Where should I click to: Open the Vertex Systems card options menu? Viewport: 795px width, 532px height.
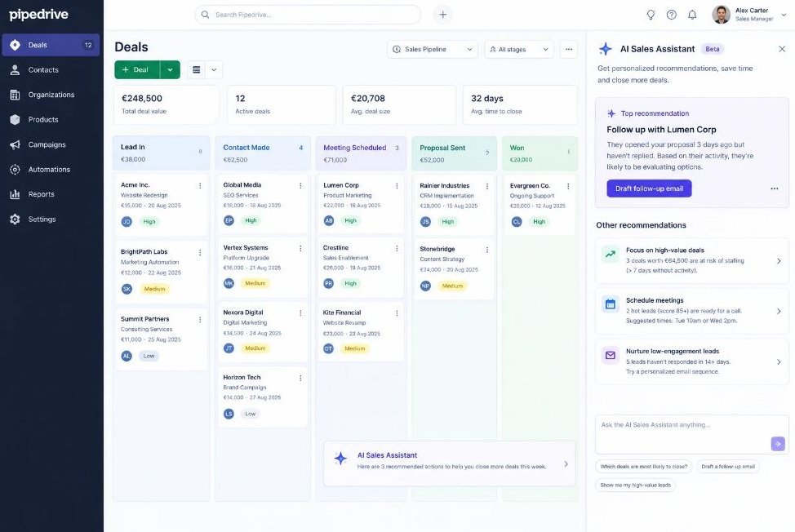coord(300,248)
